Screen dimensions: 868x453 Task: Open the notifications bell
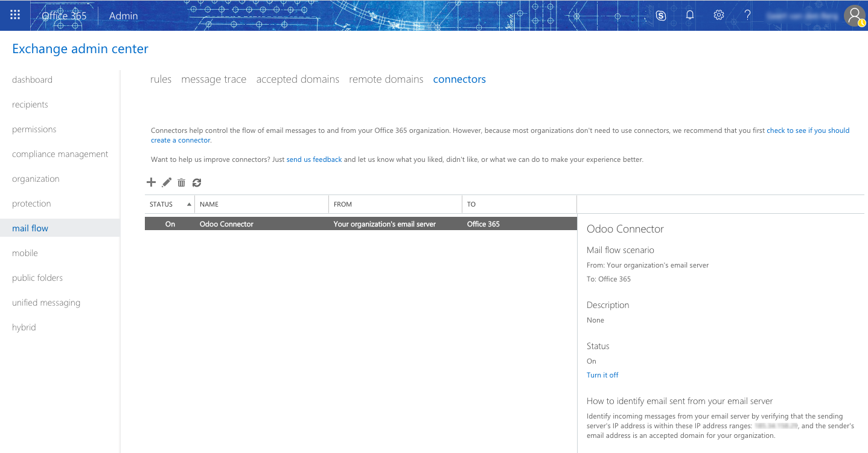click(x=690, y=15)
